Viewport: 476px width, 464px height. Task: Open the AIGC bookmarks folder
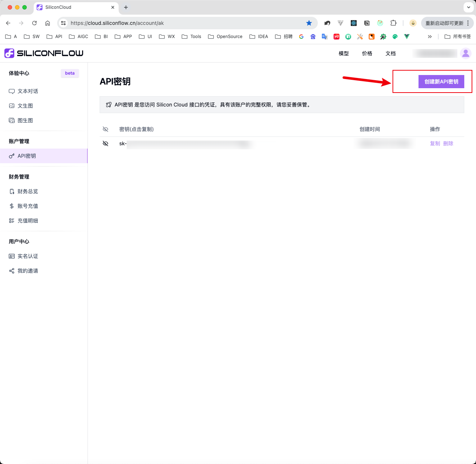click(x=78, y=37)
